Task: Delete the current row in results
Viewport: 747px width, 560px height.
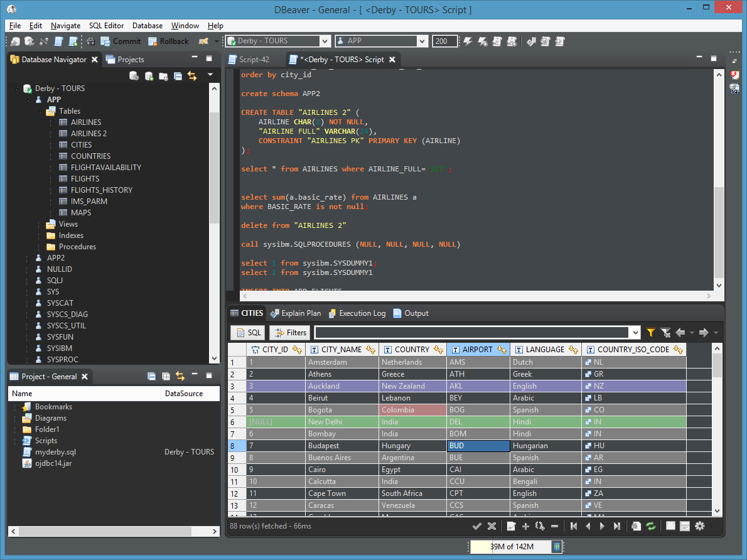Action: tap(554, 526)
